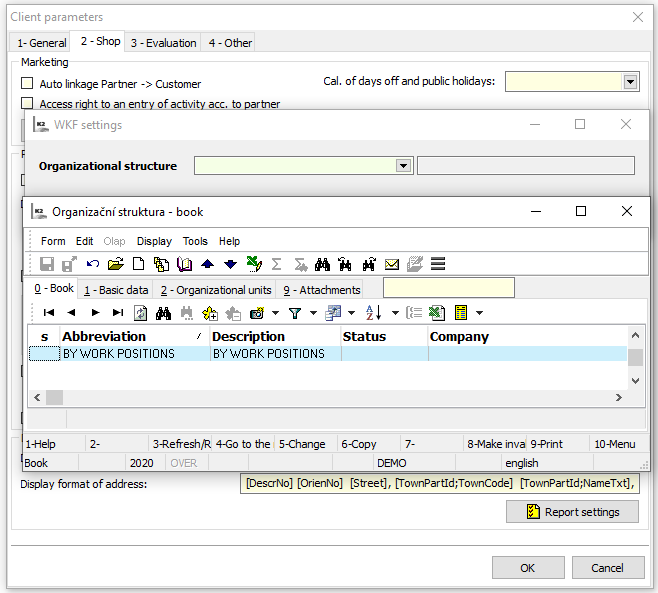Image resolution: width=658 pixels, height=593 pixels.
Task: Go to next record arrow
Action: 95,313
